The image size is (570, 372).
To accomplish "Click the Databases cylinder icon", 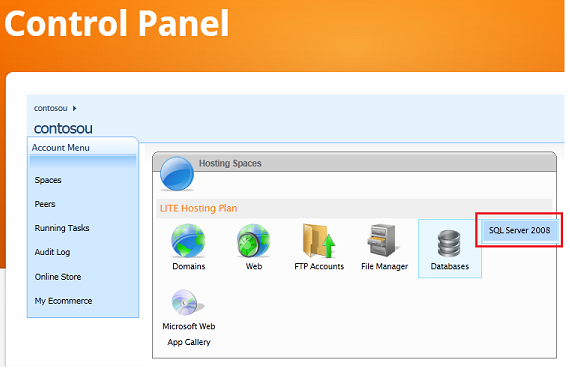I will click(449, 243).
